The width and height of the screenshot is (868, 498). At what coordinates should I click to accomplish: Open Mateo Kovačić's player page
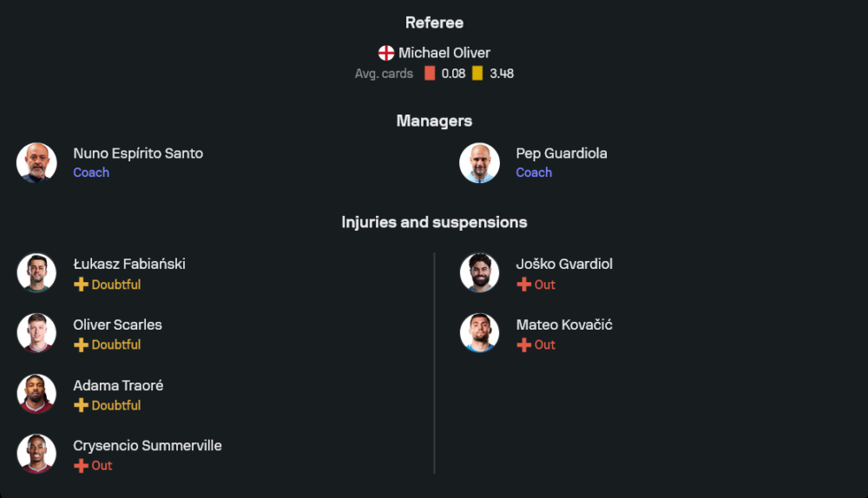tap(564, 324)
